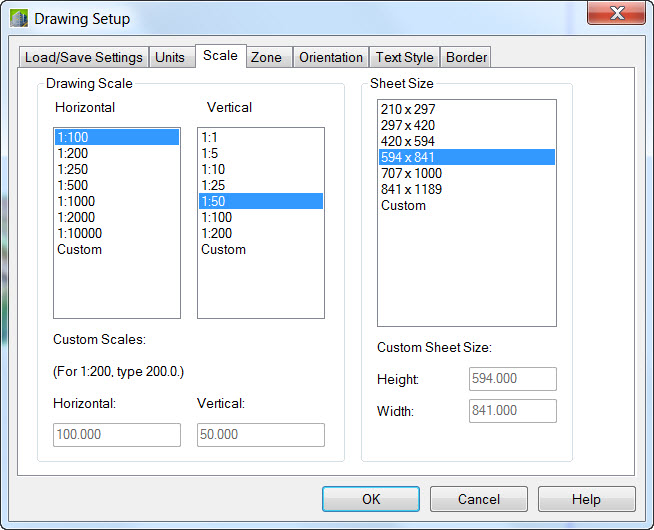The height and width of the screenshot is (530, 654).
Task: Switch to the Border tab
Action: pyautogui.click(x=466, y=57)
